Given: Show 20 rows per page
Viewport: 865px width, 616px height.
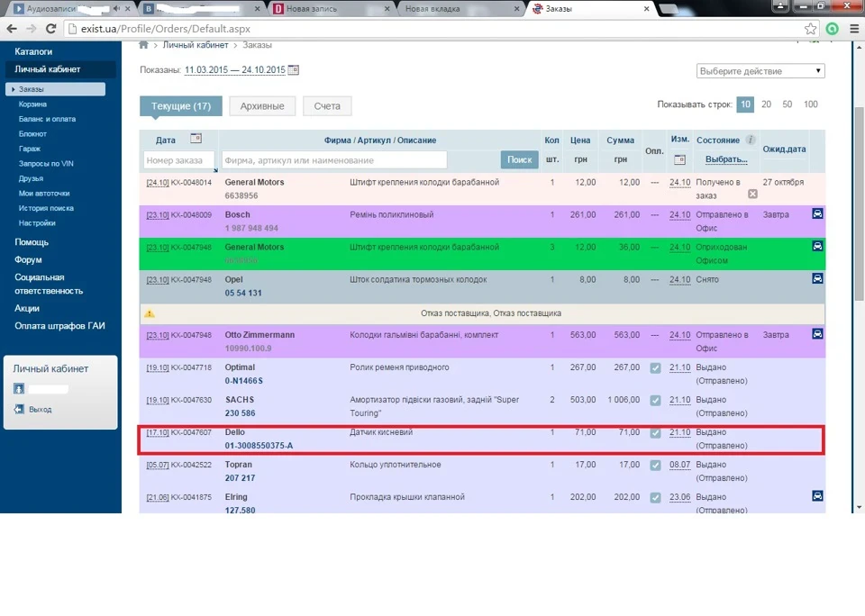Looking at the screenshot, I should tap(766, 104).
